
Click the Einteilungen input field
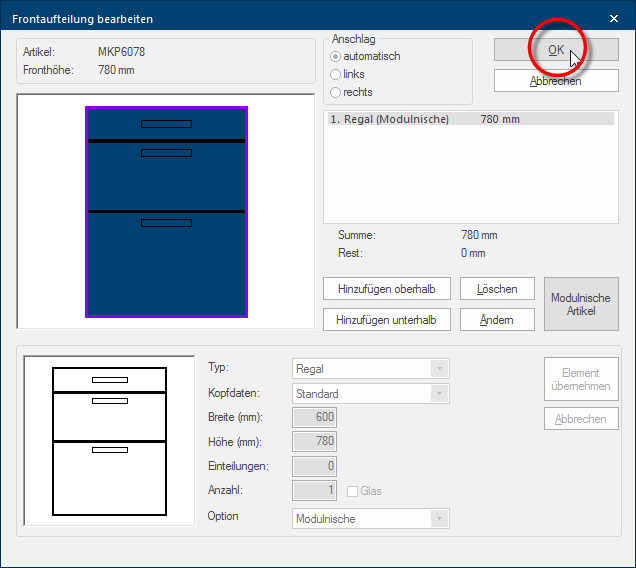tap(314, 466)
